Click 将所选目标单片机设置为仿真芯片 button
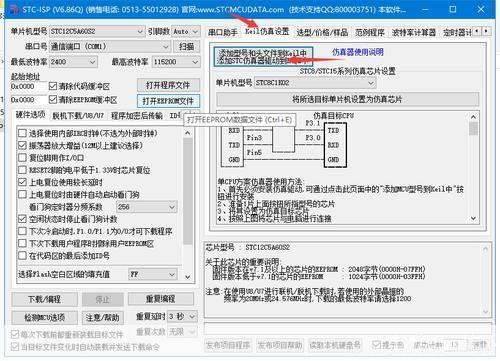Screen dimensions: 500x361 tap(347, 99)
